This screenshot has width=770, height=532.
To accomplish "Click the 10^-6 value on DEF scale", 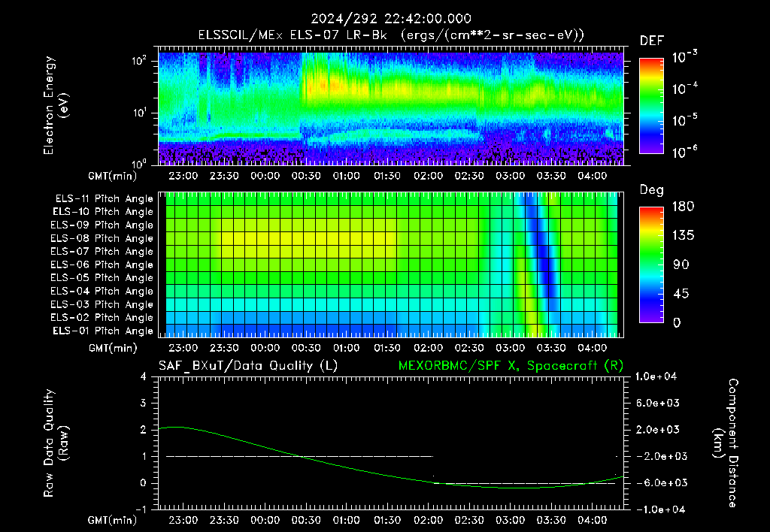I will click(x=684, y=152).
